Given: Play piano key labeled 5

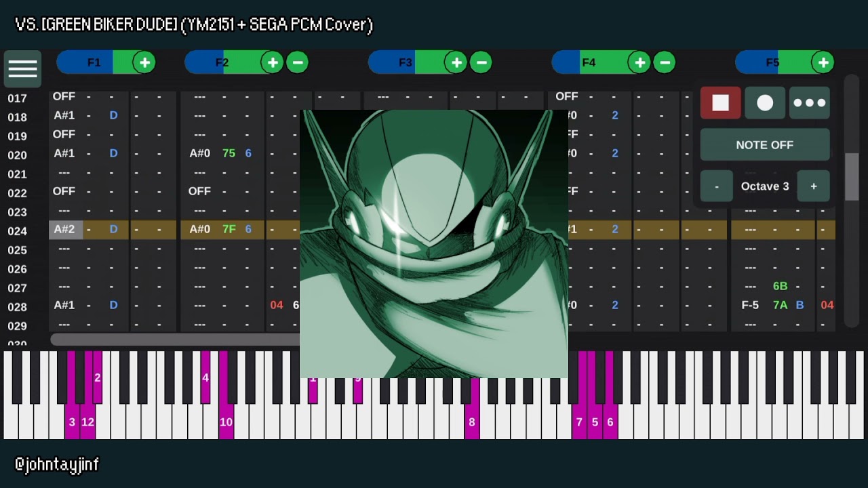Looking at the screenshot, I should point(595,422).
